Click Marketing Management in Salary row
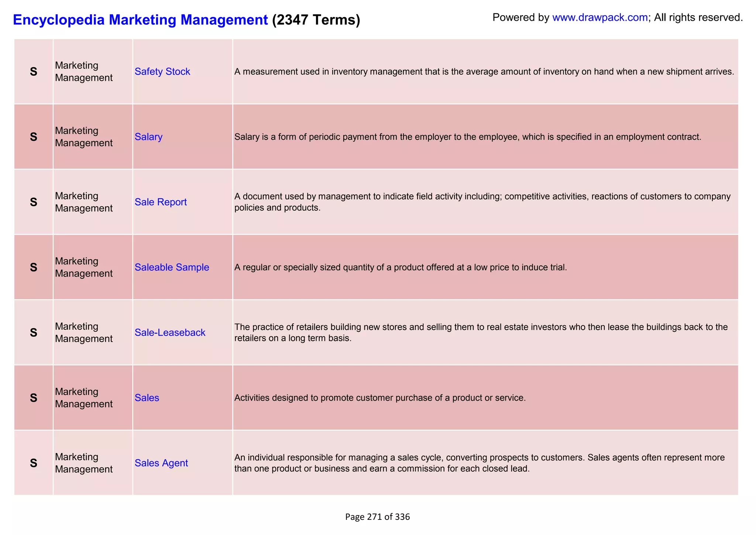 [x=84, y=137]
